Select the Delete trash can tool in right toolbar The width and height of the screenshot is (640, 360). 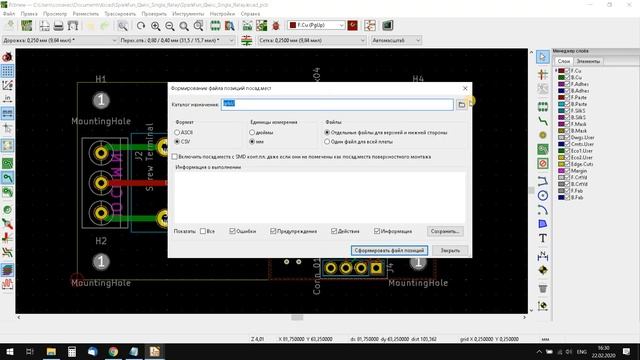click(x=542, y=289)
